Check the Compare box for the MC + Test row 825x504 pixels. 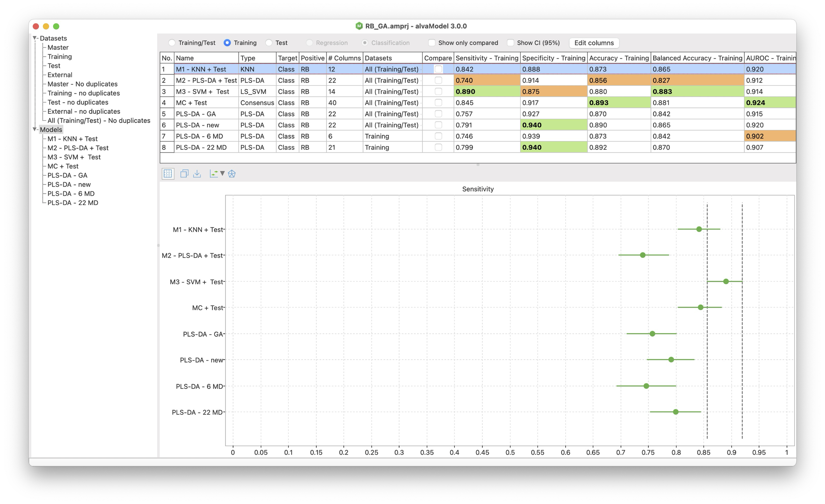(x=438, y=103)
